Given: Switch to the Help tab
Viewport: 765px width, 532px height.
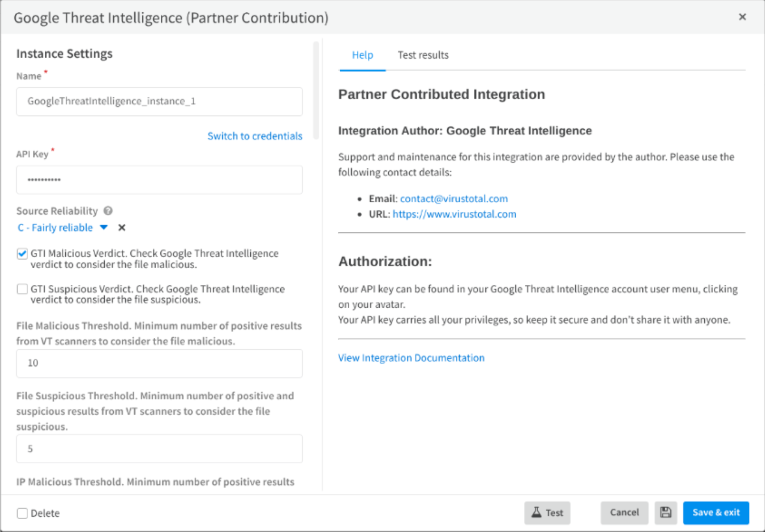Looking at the screenshot, I should [x=362, y=55].
